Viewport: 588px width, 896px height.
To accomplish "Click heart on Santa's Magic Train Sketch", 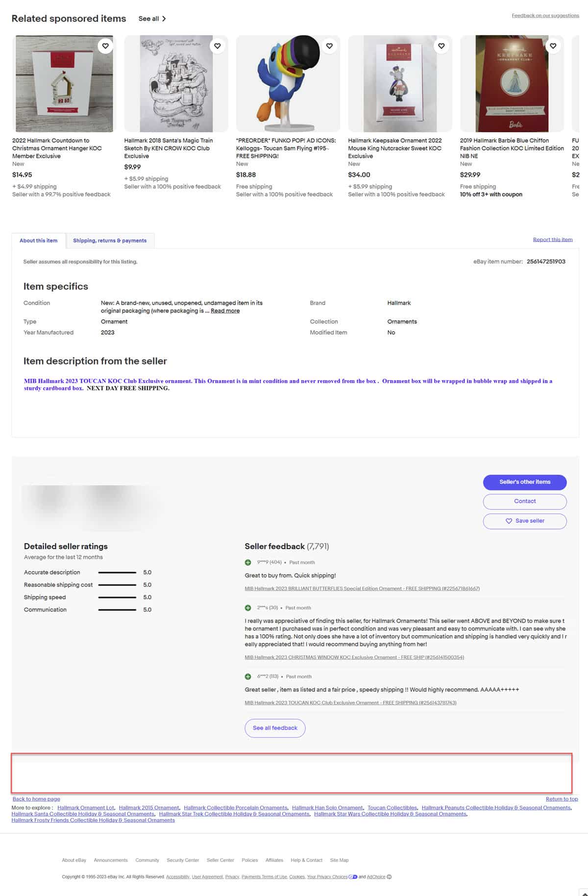I will [x=218, y=46].
